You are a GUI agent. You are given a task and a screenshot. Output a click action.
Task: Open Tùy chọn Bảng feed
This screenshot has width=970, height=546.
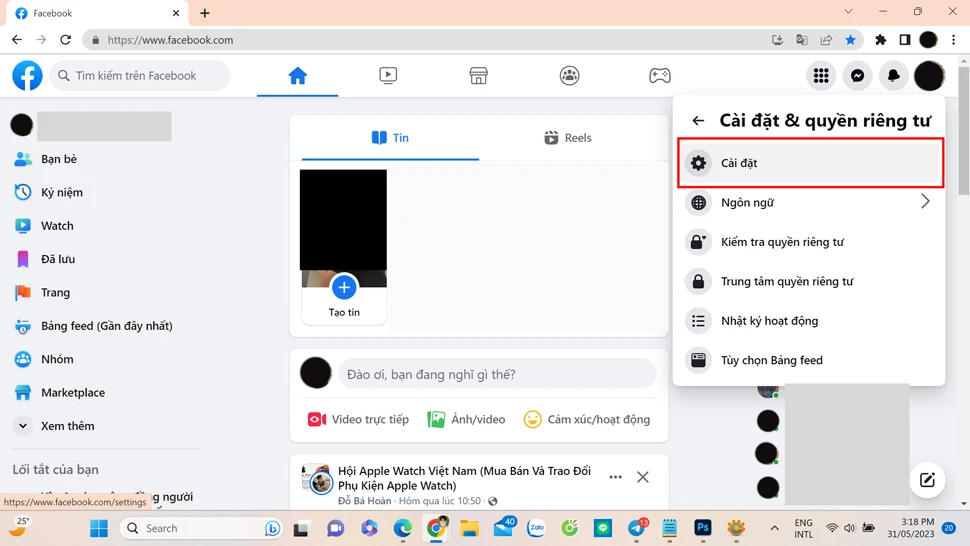(810, 360)
